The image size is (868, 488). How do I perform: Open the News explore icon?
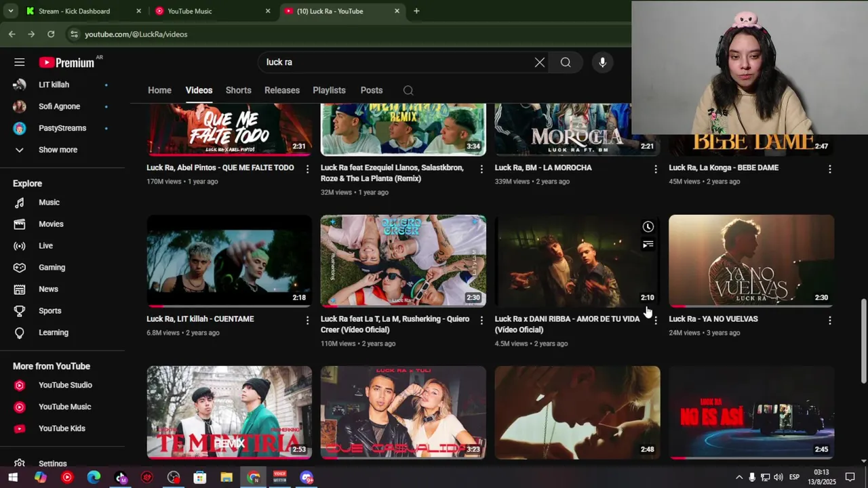point(20,289)
